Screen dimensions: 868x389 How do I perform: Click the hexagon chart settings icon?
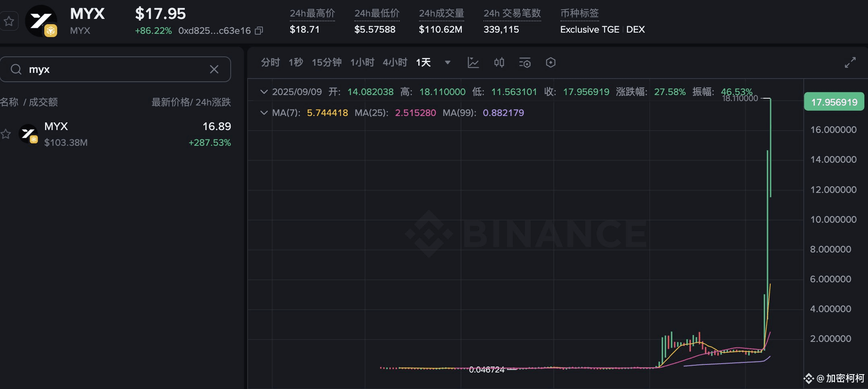tap(551, 62)
